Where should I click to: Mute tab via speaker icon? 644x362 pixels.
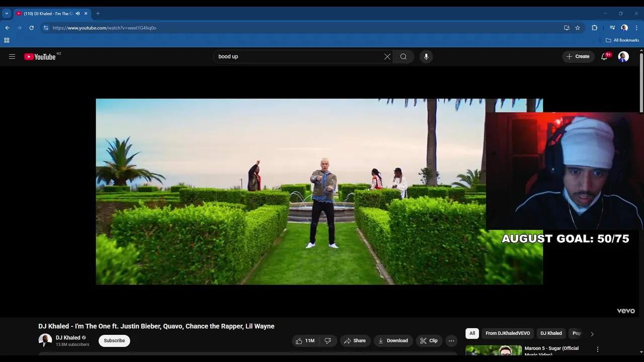pos(77,14)
